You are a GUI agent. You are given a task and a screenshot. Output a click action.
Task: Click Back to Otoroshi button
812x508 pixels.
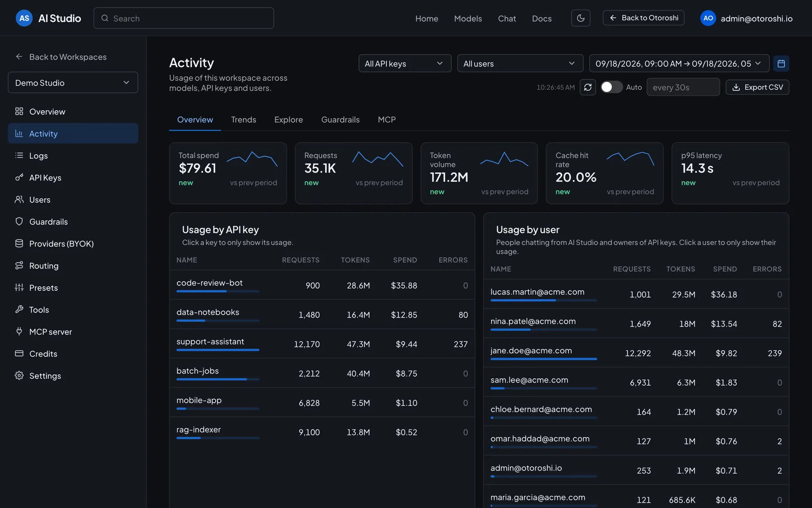pos(644,18)
